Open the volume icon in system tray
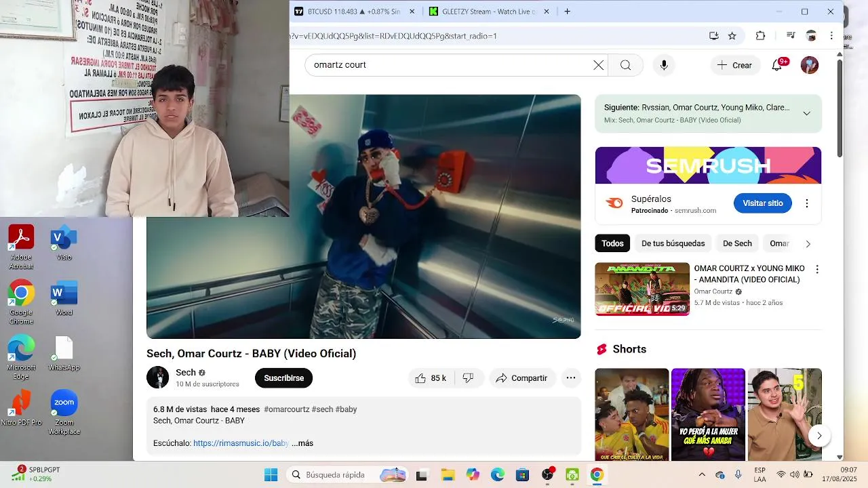868x488 pixels. coord(794,474)
